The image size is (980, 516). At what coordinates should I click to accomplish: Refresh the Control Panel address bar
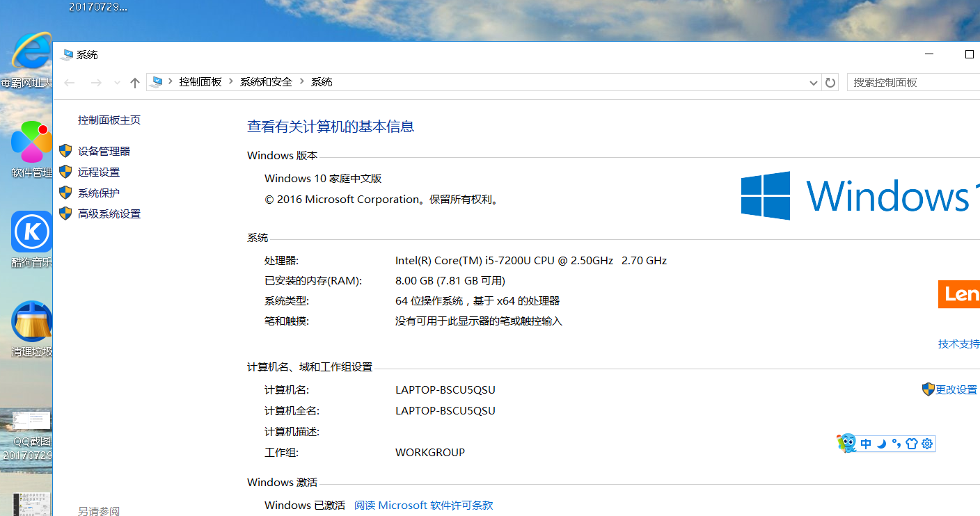830,83
